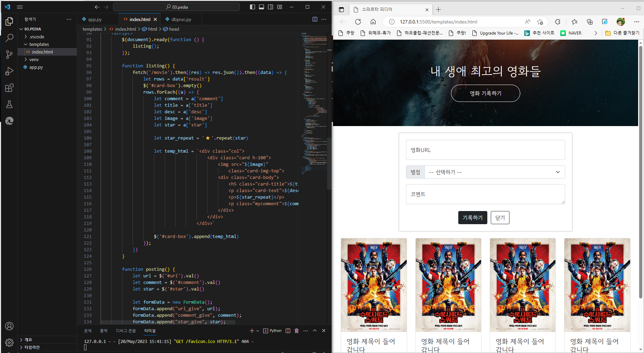This screenshot has width=644, height=353.
Task: Select index.html in the Explorer tree
Action: pos(47,52)
